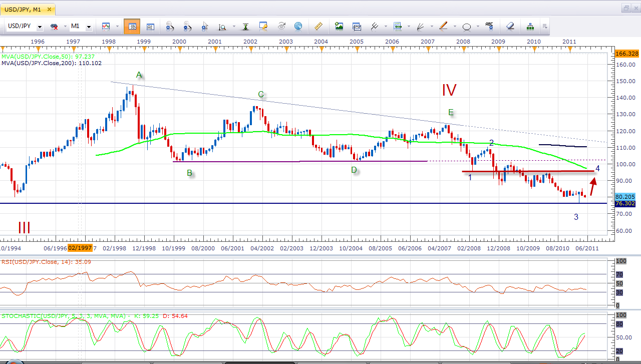641x364 pixels.
Task: Open the toolbar overflow options menu
Action: click(x=544, y=27)
